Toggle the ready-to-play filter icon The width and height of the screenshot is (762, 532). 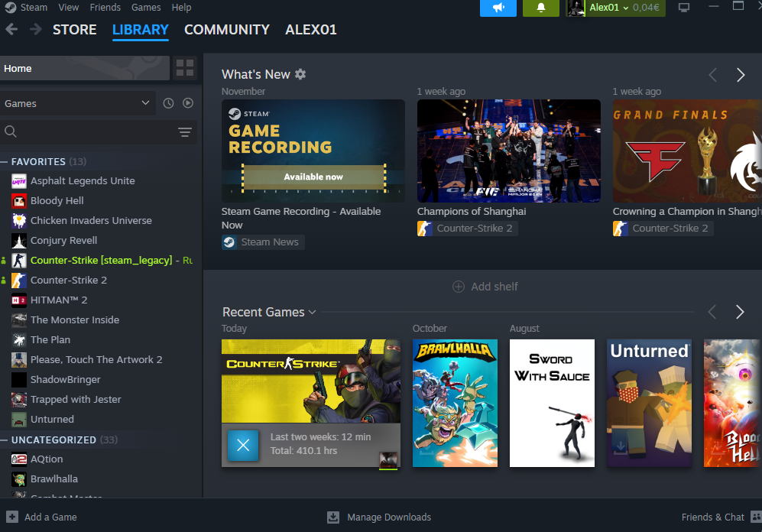(188, 103)
